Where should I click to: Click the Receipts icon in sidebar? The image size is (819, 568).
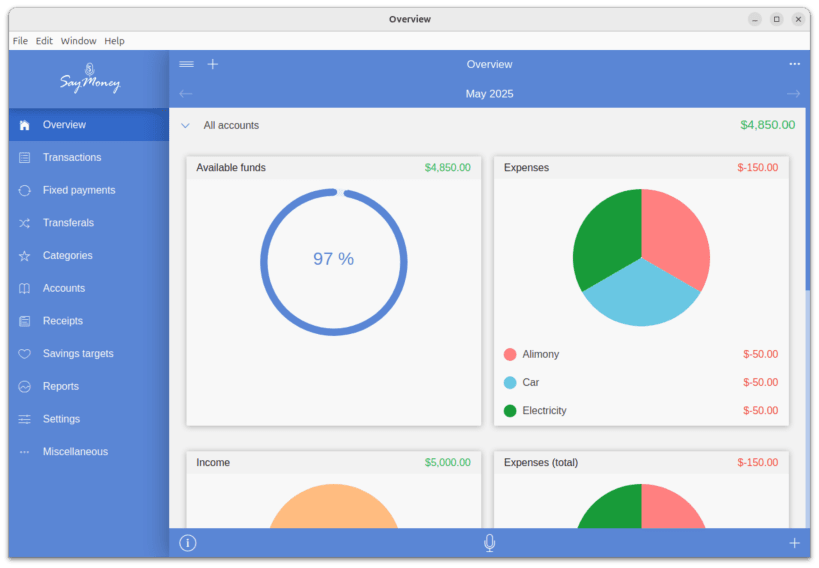click(24, 321)
